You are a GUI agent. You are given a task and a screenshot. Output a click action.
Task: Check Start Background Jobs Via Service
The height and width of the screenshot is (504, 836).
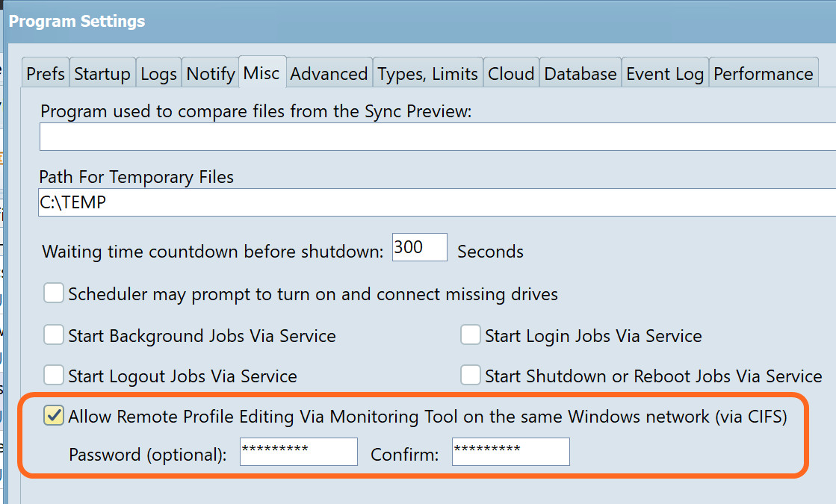click(53, 335)
